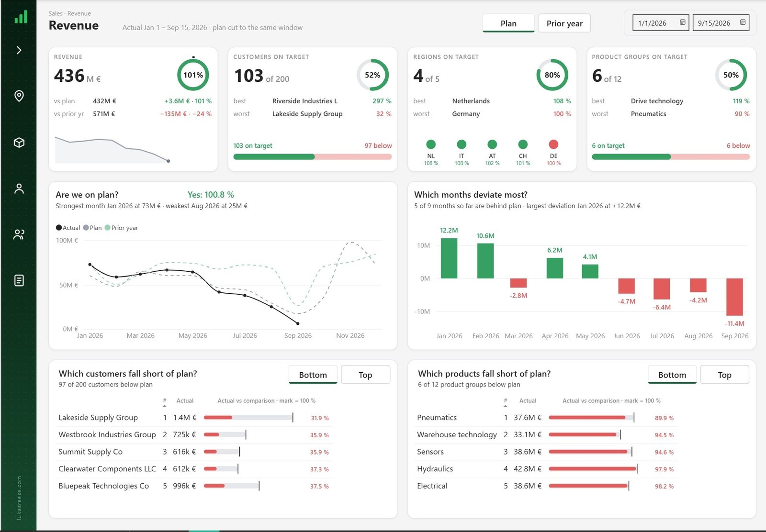Open the single person icon in sidebar

19,188
